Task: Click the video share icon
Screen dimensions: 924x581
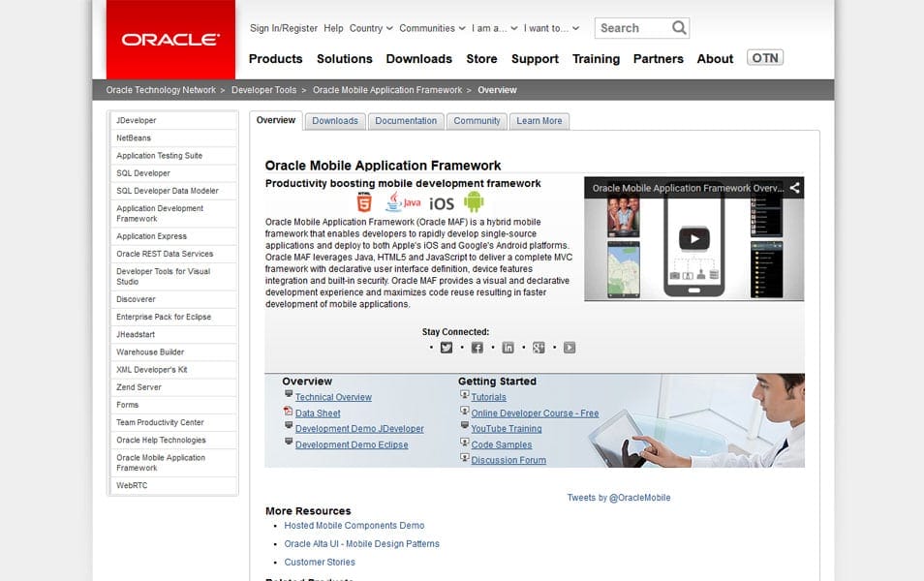Action: click(x=794, y=188)
